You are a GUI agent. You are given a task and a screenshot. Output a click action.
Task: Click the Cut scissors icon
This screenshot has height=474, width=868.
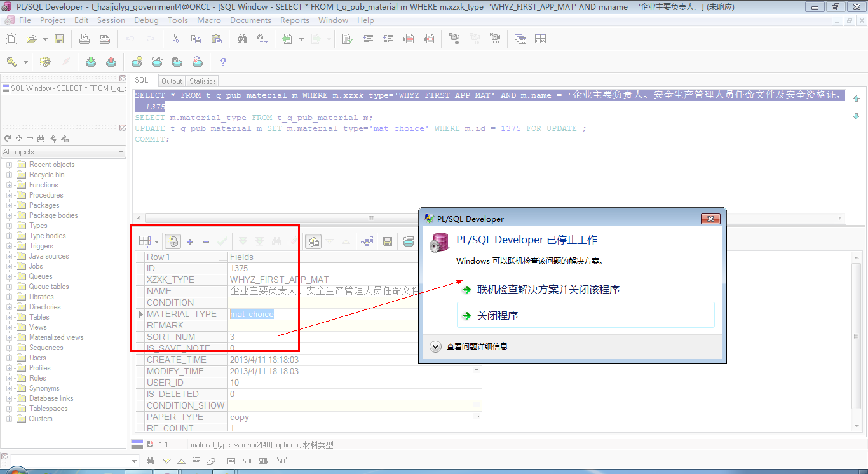[176, 39]
